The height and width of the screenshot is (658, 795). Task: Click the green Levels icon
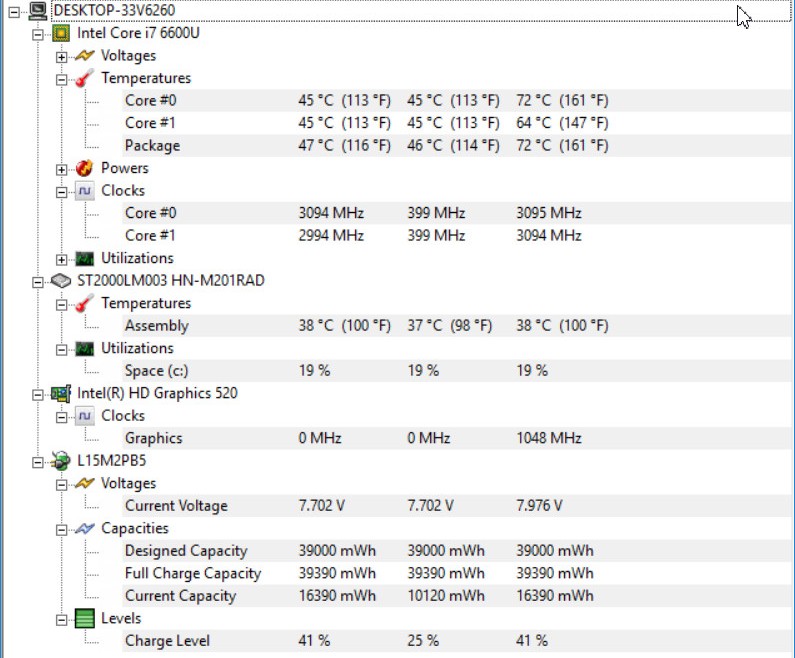tap(85, 618)
